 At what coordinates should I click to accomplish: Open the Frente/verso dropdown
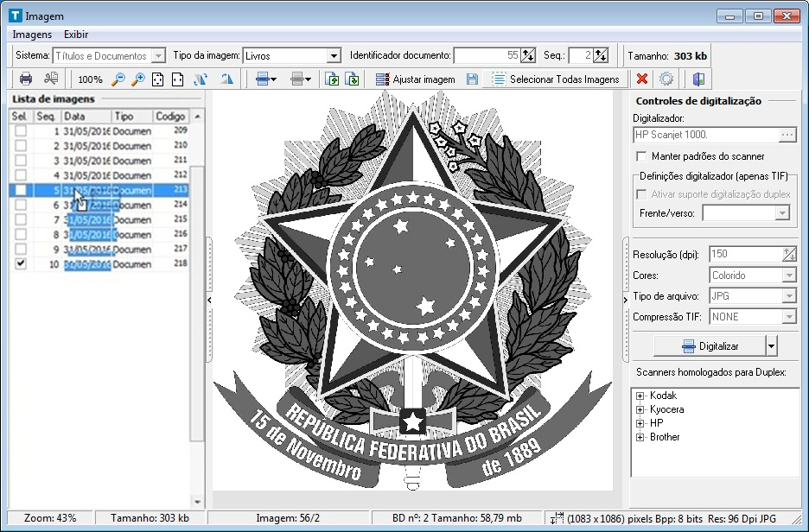coord(783,213)
